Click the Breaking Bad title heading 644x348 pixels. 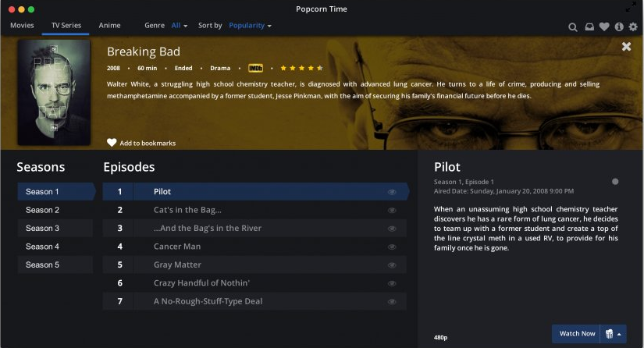(x=144, y=51)
